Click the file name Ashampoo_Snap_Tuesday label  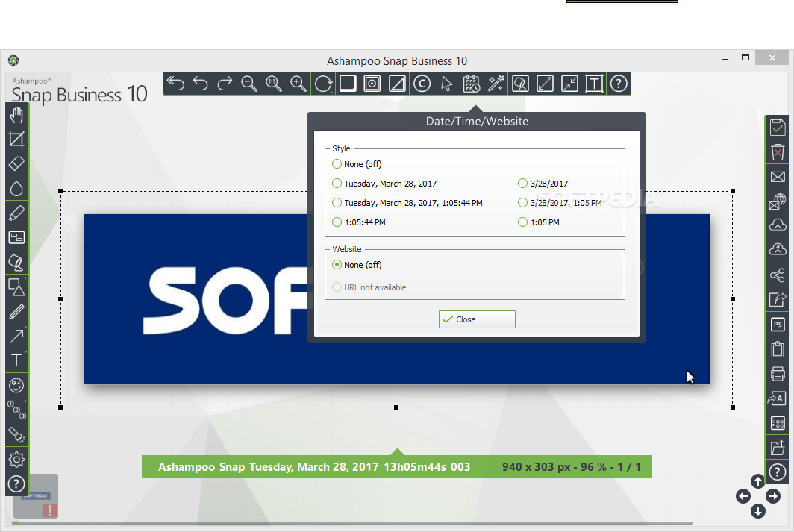[x=316, y=466]
